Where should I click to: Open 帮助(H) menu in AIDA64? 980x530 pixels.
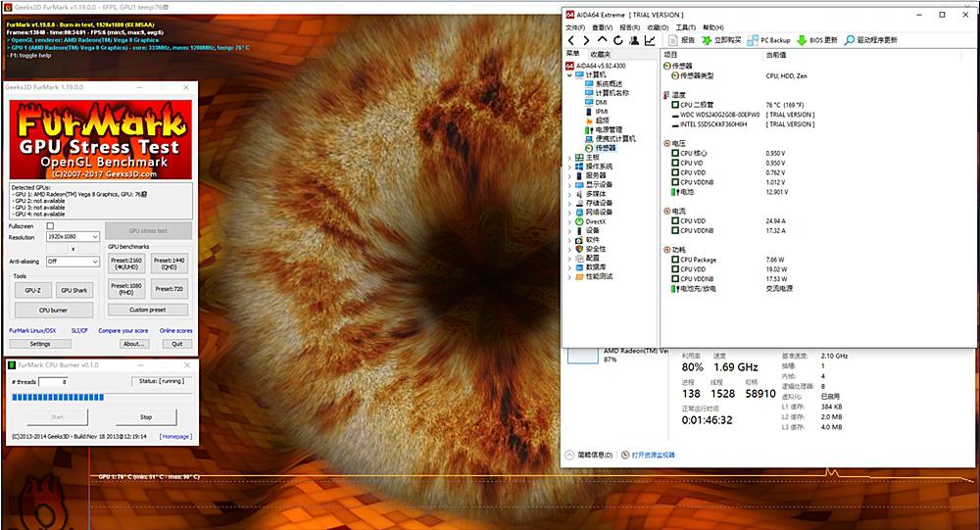coord(713,27)
